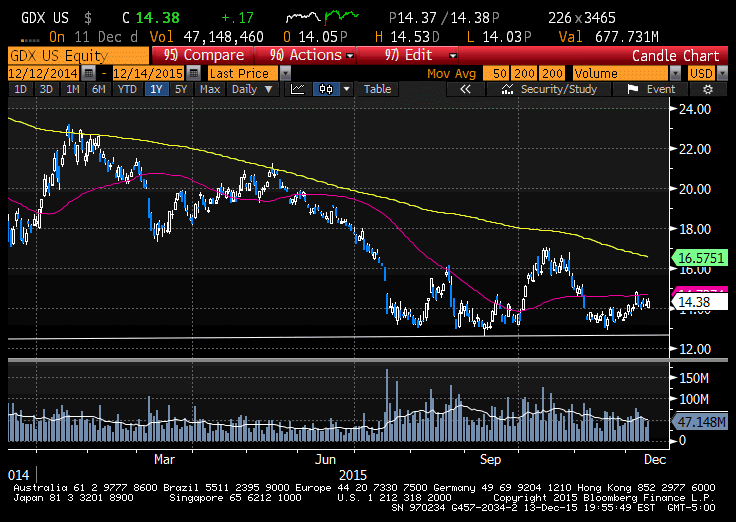Open the start date calendar picker icon

[88, 73]
